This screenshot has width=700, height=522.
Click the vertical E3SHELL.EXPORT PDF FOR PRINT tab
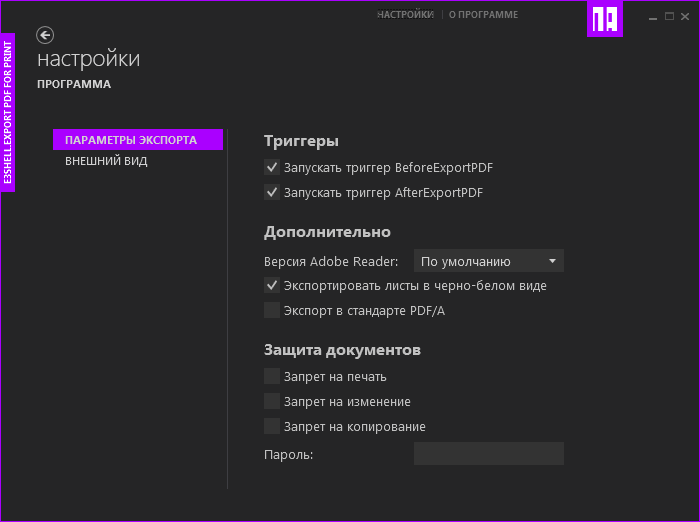coord(8,112)
